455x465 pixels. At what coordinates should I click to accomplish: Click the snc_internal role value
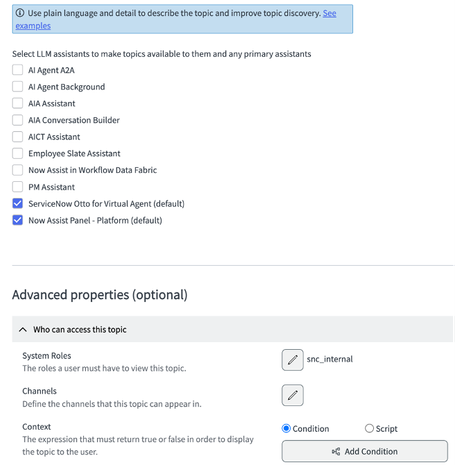pyautogui.click(x=330, y=359)
